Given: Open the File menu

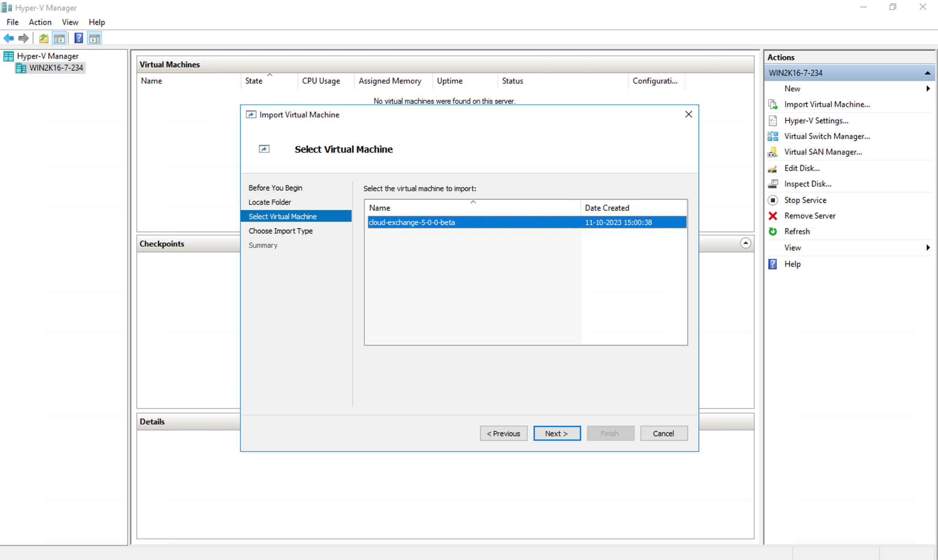Looking at the screenshot, I should tap(12, 22).
